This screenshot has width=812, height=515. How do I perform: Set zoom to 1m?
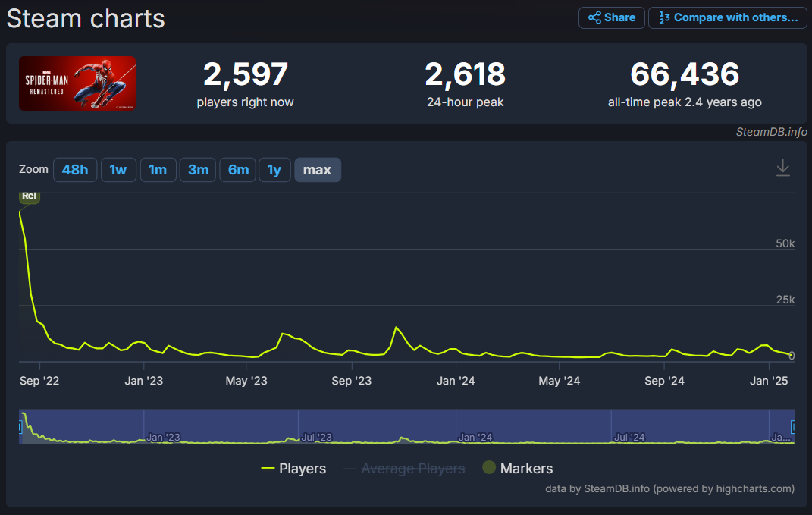pos(158,170)
